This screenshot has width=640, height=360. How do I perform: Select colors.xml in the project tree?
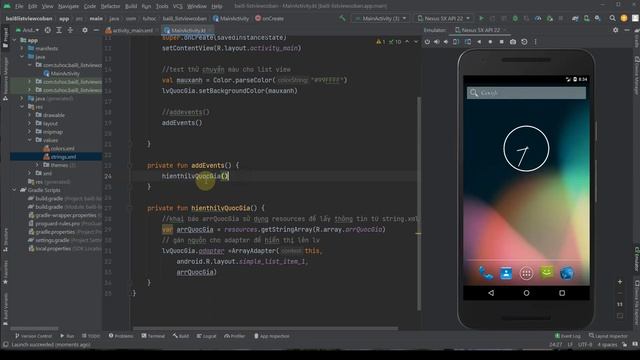click(x=62, y=149)
